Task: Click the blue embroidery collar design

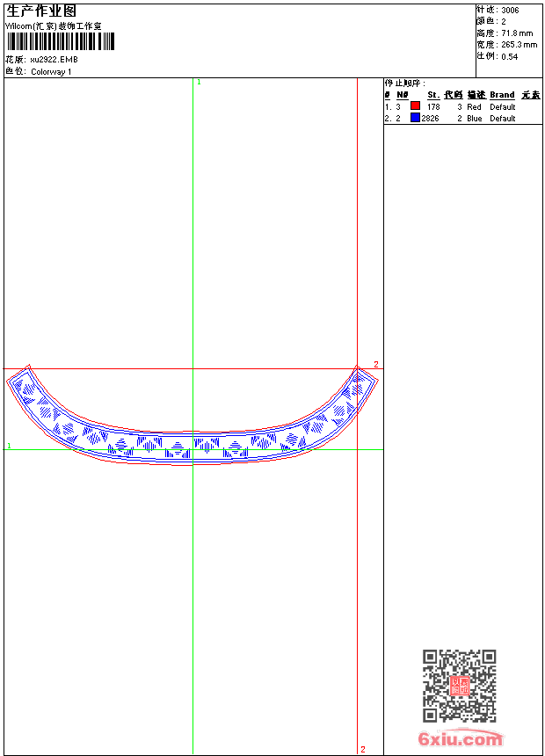Action: click(x=192, y=415)
